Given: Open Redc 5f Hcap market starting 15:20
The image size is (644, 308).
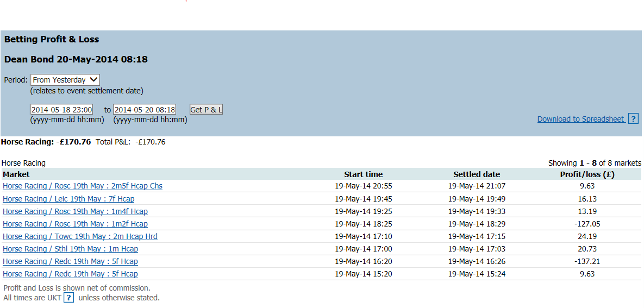Looking at the screenshot, I should click(x=70, y=274).
